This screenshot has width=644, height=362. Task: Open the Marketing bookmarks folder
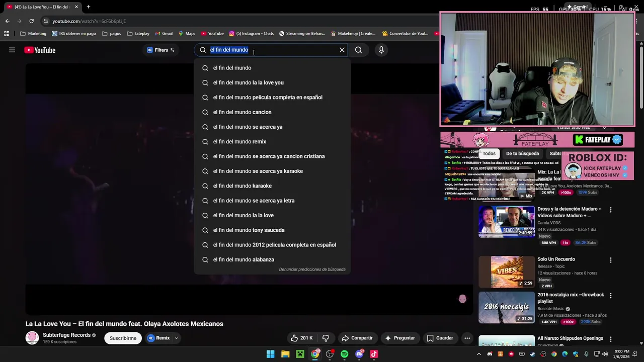pyautogui.click(x=33, y=34)
